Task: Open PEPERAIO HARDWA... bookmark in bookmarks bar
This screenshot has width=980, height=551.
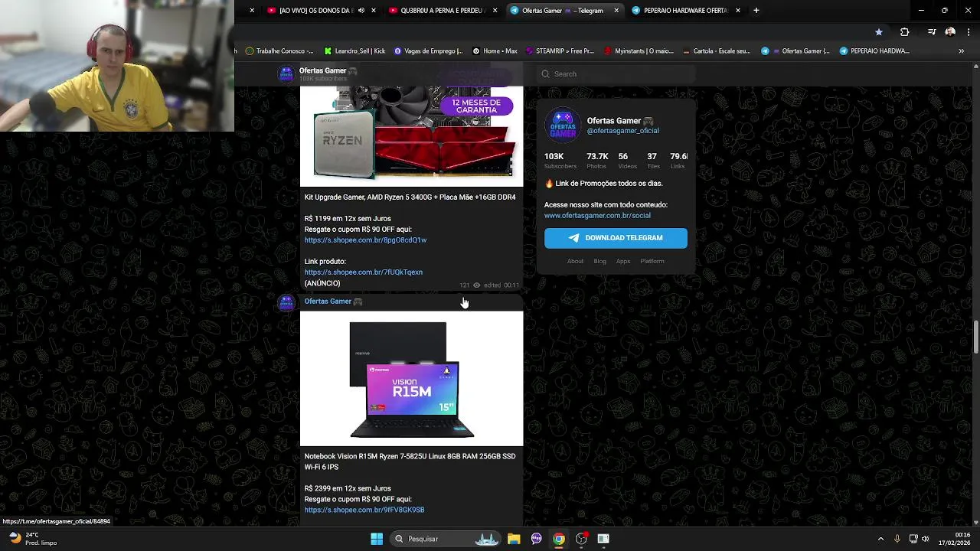Action: point(874,51)
